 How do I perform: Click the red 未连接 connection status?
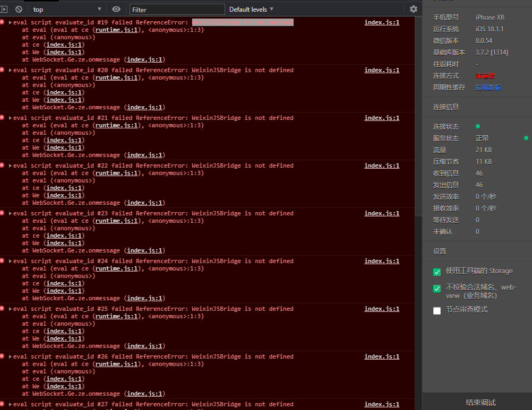pyautogui.click(x=485, y=76)
